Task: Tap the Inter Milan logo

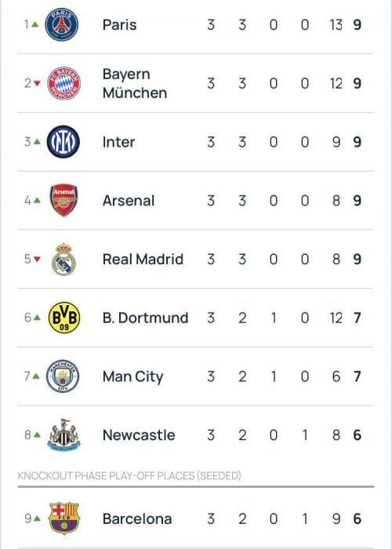Action: tap(64, 141)
